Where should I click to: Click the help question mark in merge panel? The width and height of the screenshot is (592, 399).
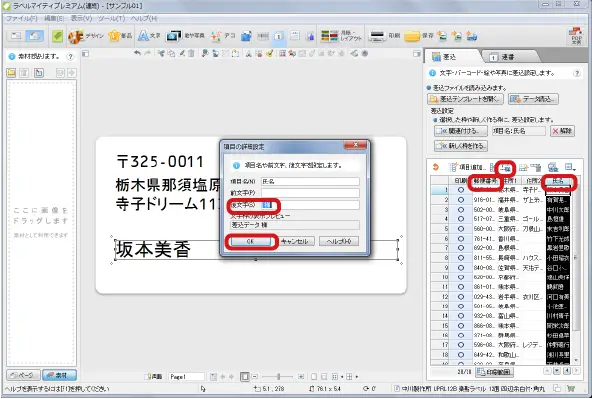click(577, 73)
